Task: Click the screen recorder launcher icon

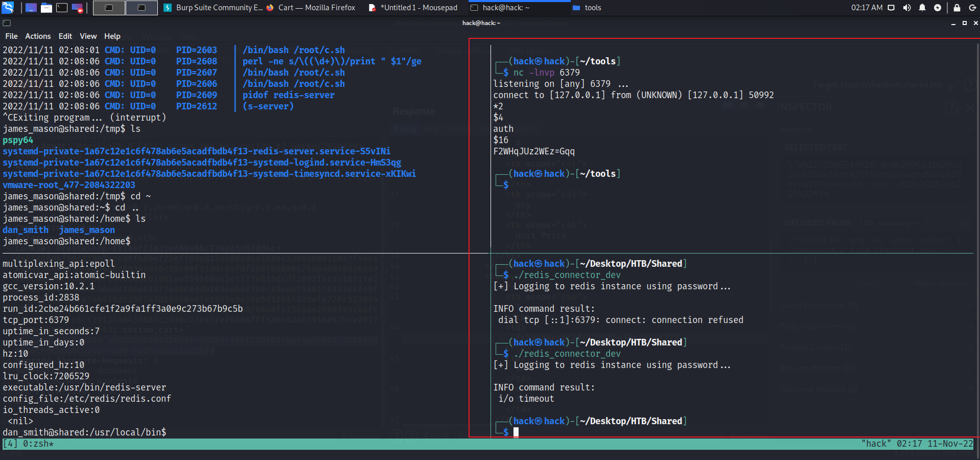Action: tap(77, 8)
